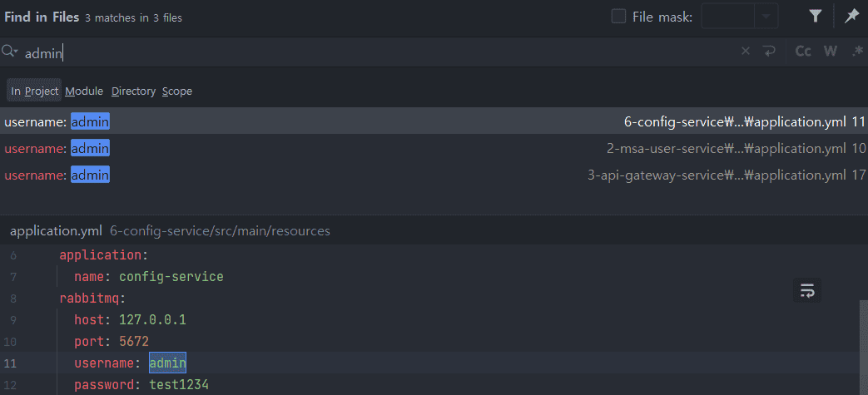868x395 pixels.
Task: Toggle the soft-wrap icon in preview
Action: point(807,290)
